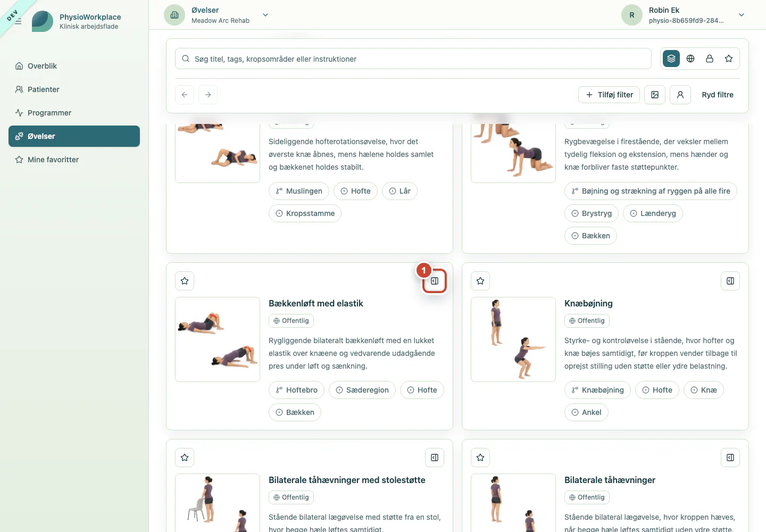Click the Ryd filtre button
Image resolution: width=766 pixels, height=532 pixels.
[718, 95]
